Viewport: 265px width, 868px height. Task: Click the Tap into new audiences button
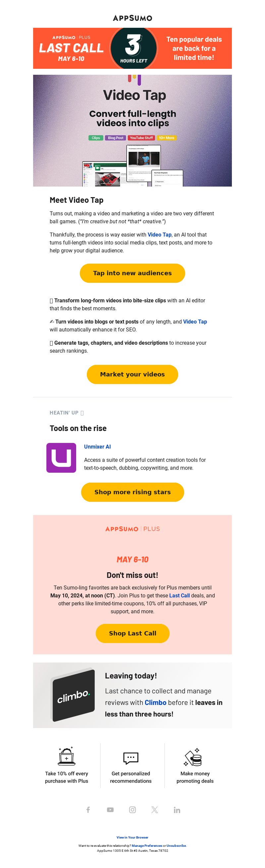point(132,273)
